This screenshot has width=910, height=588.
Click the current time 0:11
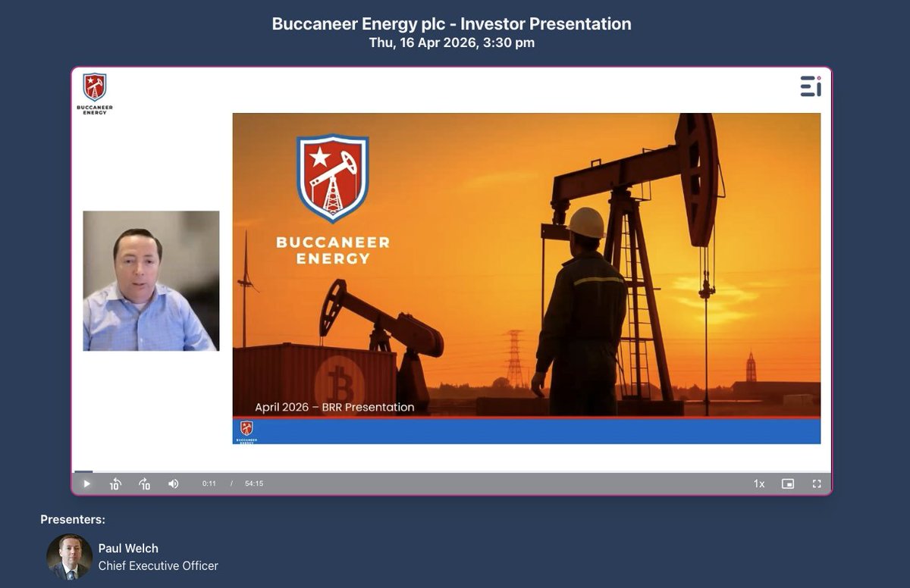pyautogui.click(x=209, y=483)
